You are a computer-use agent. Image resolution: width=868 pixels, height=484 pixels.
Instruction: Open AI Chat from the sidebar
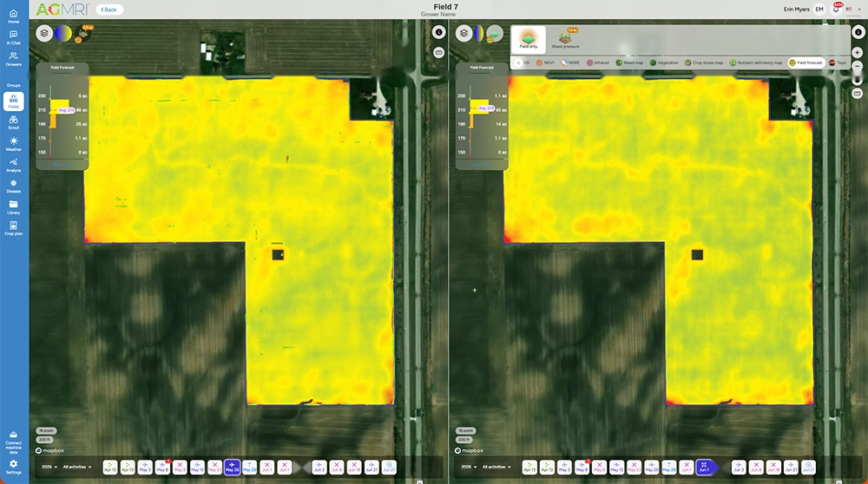pos(13,37)
